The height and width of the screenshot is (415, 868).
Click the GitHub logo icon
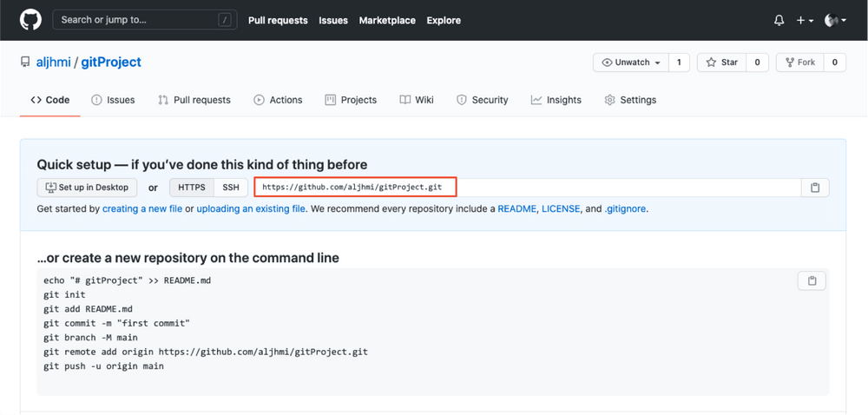click(x=30, y=20)
